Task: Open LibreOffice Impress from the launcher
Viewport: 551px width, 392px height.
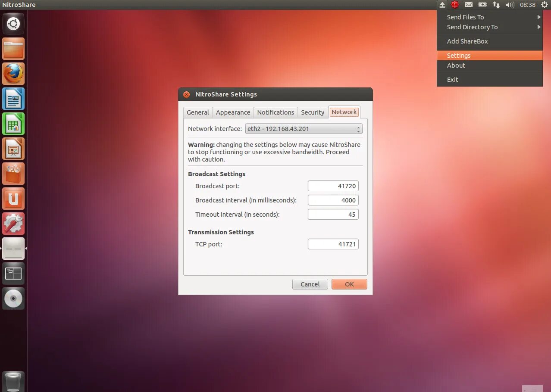Action: (13, 149)
